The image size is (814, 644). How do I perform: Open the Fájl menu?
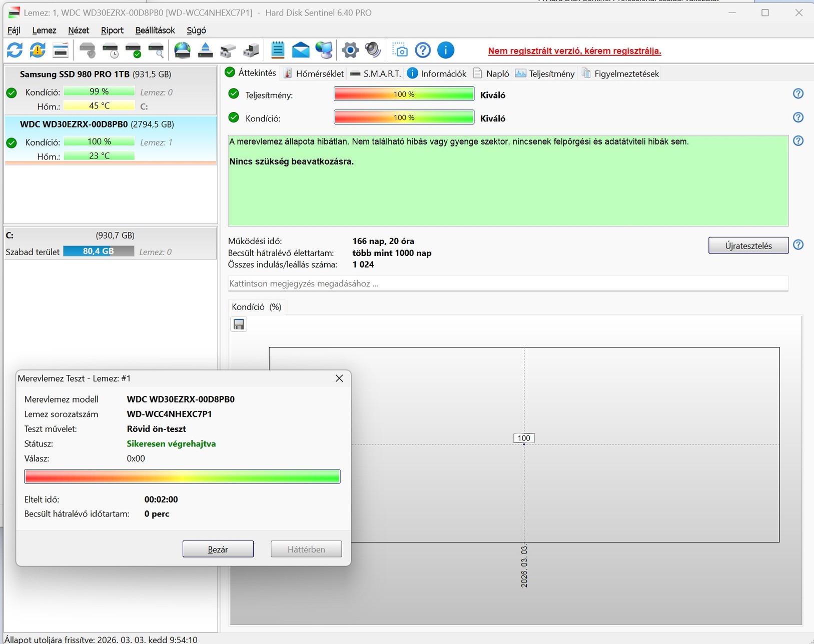(14, 30)
